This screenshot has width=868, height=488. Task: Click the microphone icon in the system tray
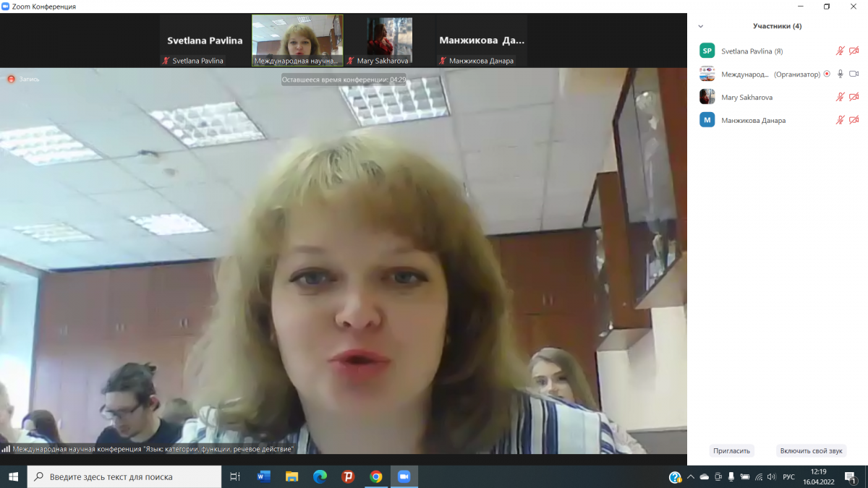731,476
